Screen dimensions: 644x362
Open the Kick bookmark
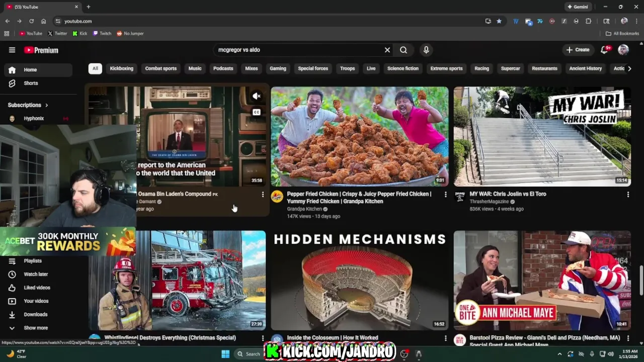click(x=80, y=34)
